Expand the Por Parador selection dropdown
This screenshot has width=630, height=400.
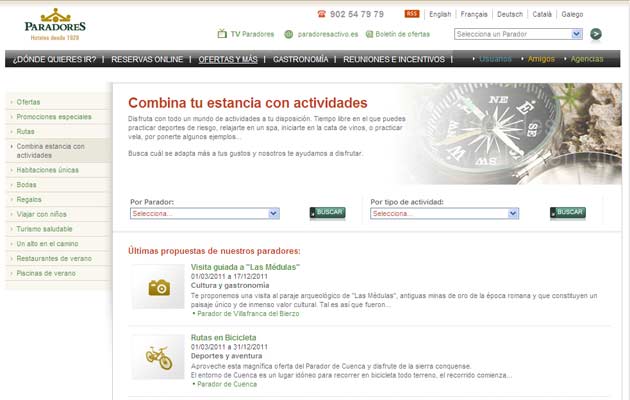coord(205,214)
